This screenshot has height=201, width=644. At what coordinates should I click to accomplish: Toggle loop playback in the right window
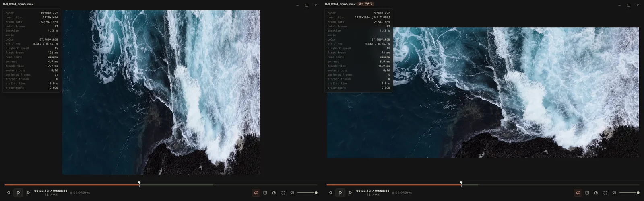578,193
